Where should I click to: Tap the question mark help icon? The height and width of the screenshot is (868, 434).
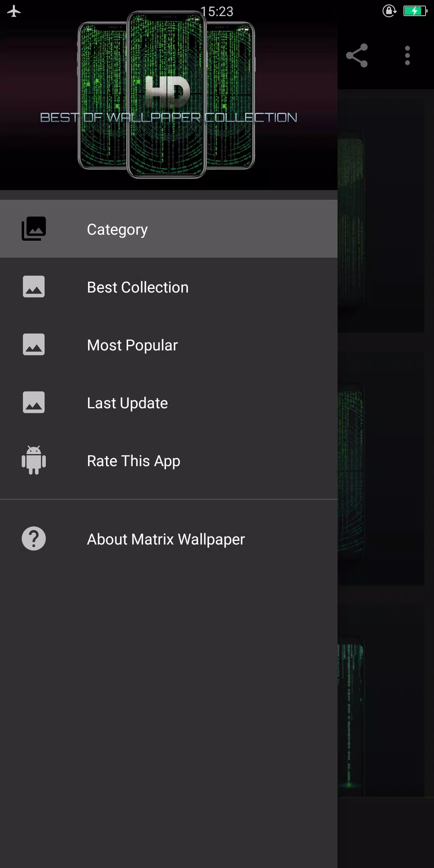[34, 538]
